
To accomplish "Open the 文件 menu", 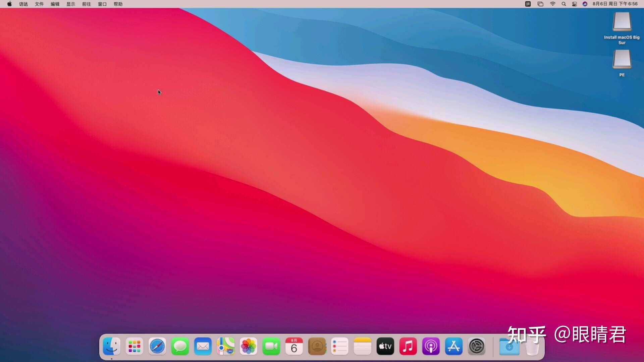I will click(39, 4).
